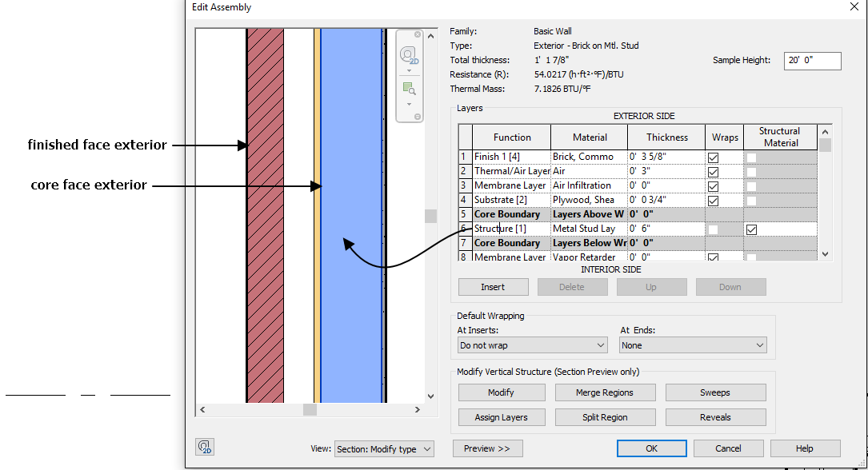This screenshot has width=868, height=470.
Task: Toggle Wraps checkbox for Finish 1 layer
Action: (713, 157)
